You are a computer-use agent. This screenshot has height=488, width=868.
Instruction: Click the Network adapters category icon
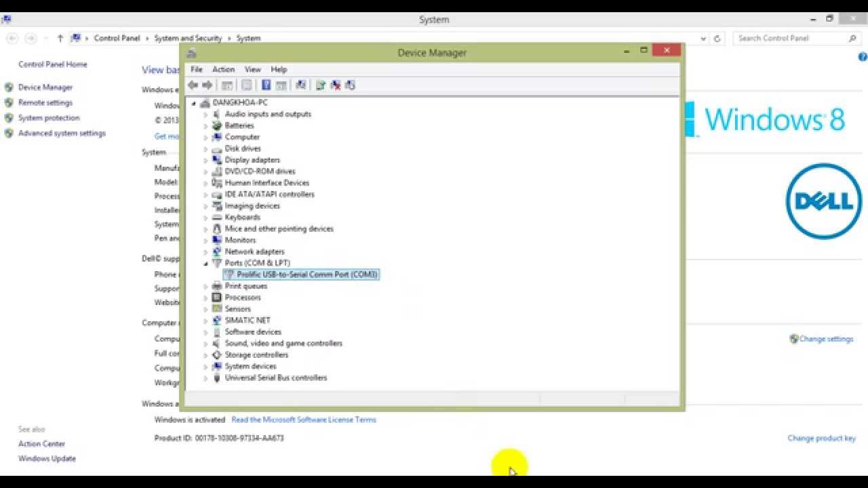217,251
